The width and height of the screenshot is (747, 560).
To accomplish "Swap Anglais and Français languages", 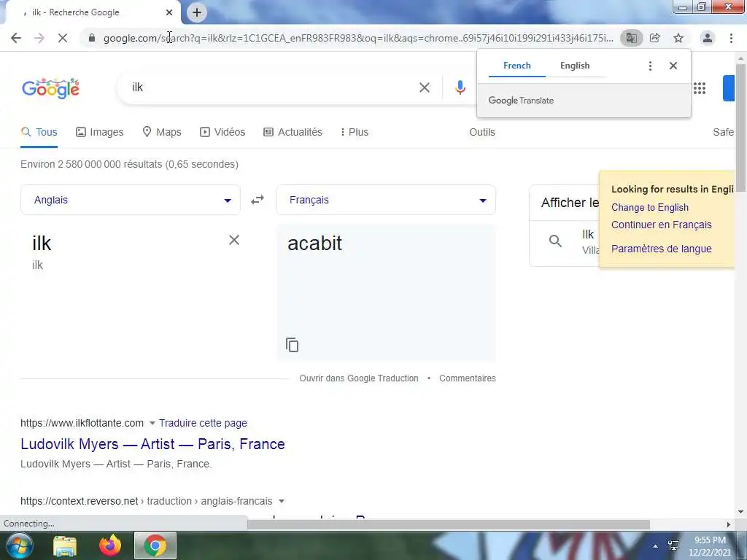I will point(258,200).
